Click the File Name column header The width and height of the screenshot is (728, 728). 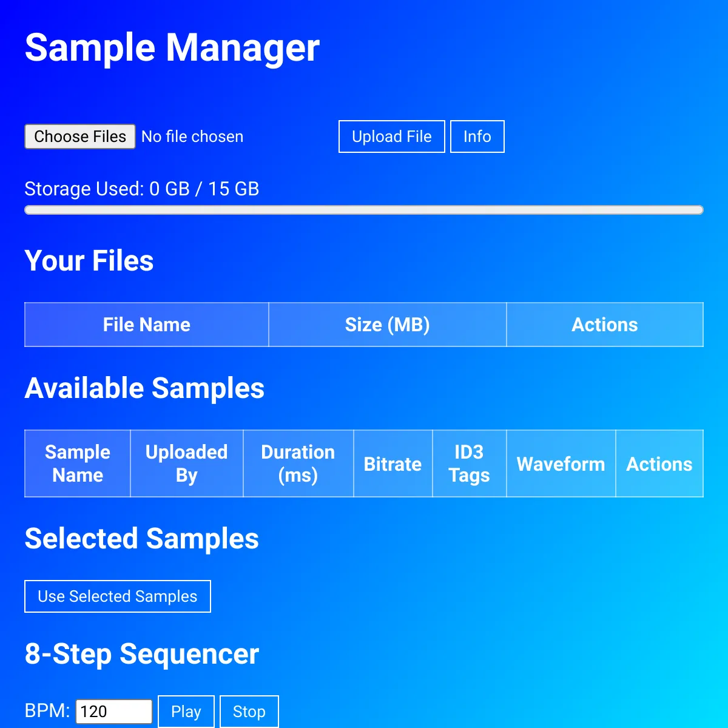click(x=146, y=325)
